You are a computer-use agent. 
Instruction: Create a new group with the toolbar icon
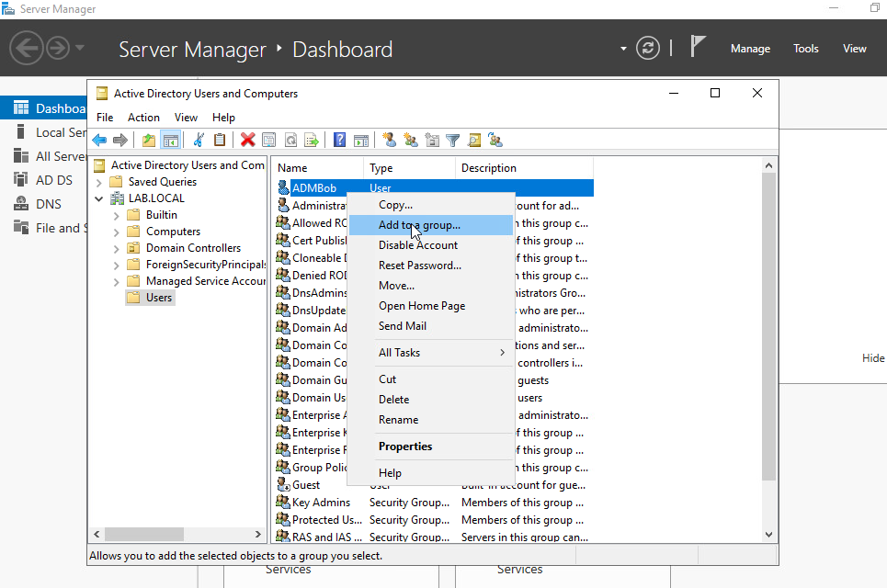[411, 141]
